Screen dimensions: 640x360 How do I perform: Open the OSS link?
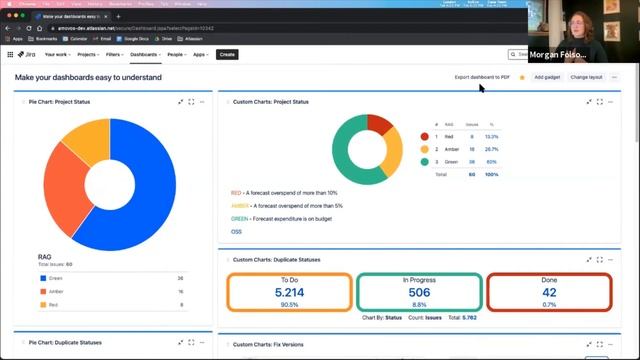click(236, 231)
